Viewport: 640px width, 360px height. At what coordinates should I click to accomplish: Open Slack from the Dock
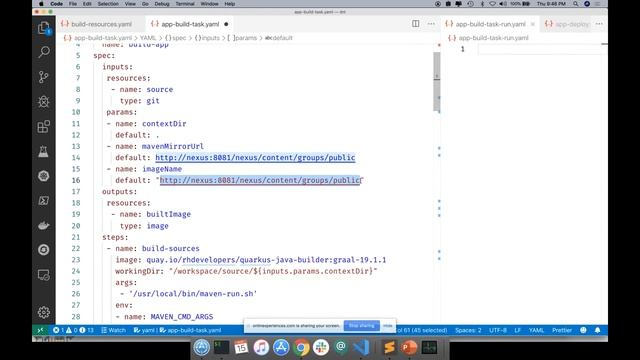[x=321, y=347]
